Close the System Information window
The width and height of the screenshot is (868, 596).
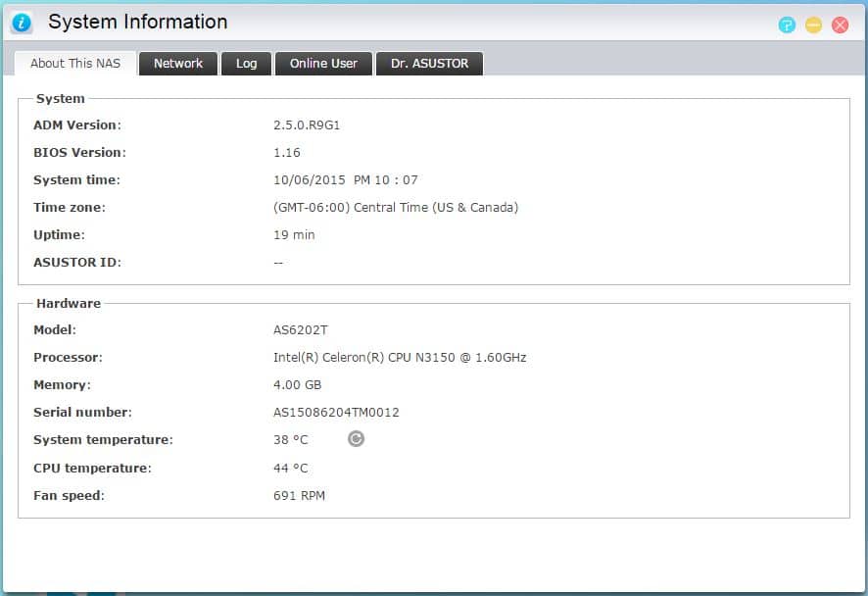pyautogui.click(x=840, y=25)
